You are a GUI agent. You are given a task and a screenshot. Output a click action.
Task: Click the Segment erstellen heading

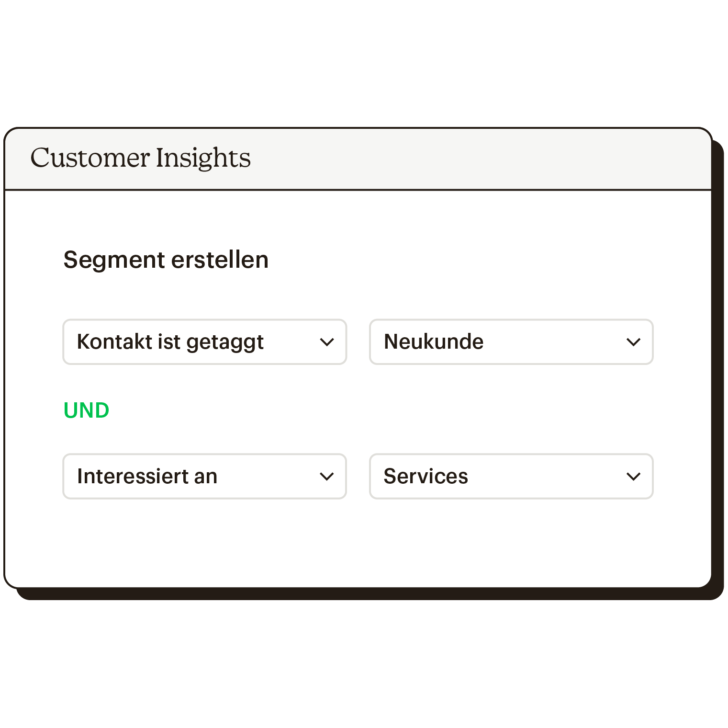166,260
